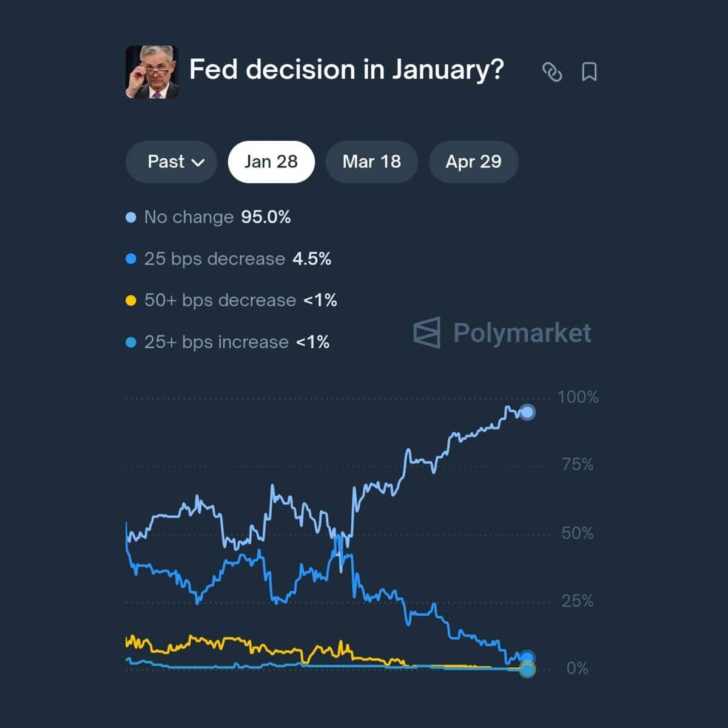Select the Jan 28 tab

pyautogui.click(x=271, y=162)
